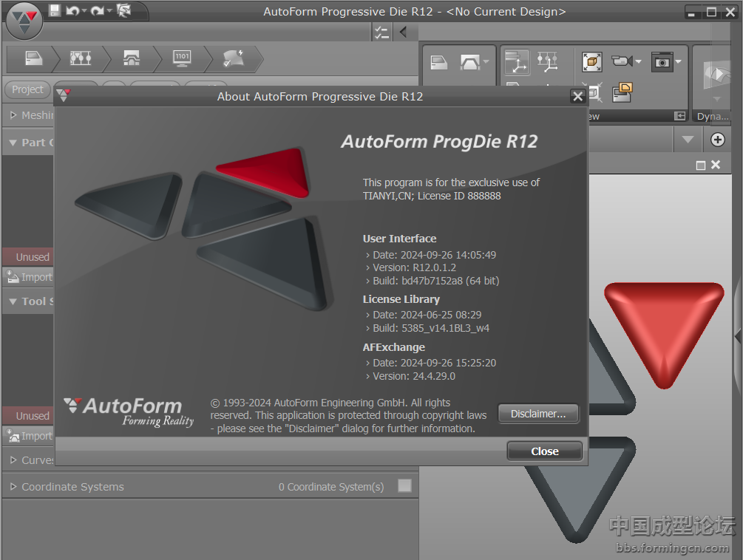The width and height of the screenshot is (743, 560).
Task: Open the Disclaimer... dialog
Action: coord(538,414)
